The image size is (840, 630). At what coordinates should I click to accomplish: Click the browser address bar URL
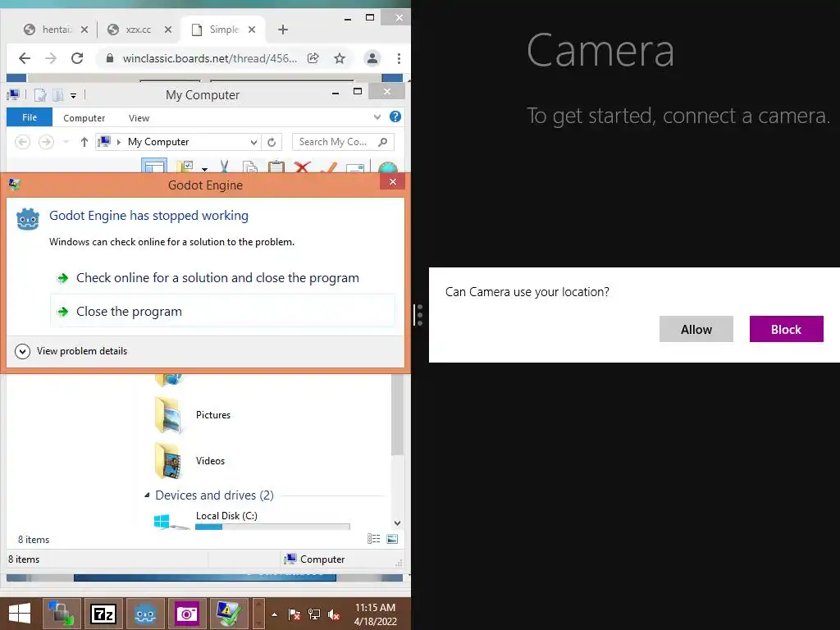click(209, 58)
